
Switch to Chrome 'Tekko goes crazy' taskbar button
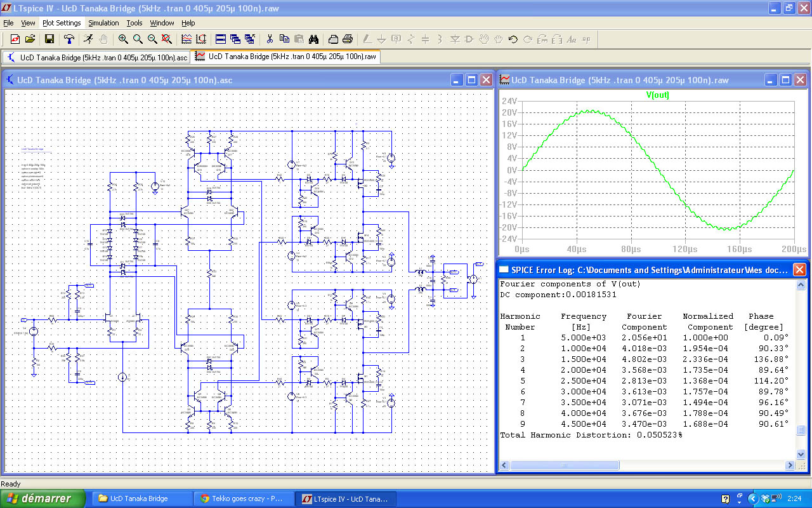(x=244, y=498)
